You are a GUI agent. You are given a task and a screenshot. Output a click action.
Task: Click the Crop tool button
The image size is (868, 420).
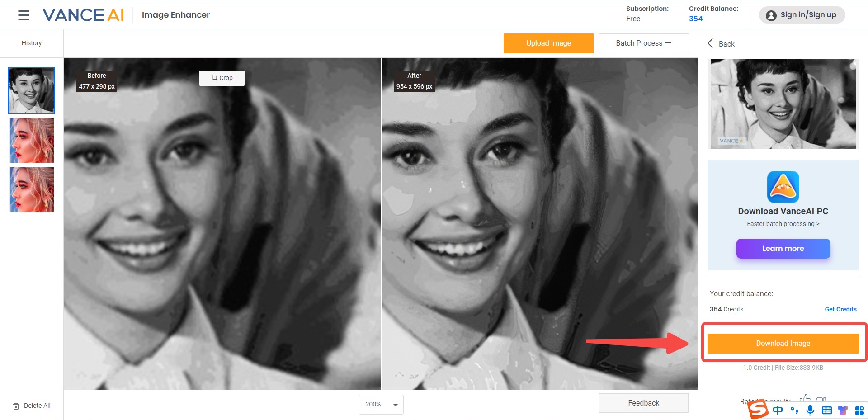(x=222, y=78)
